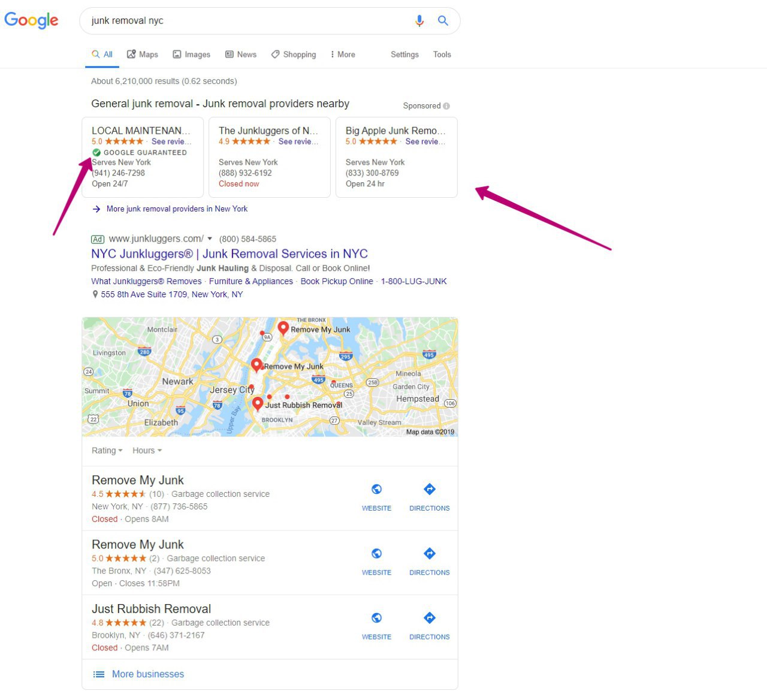Click the More businesses list icon
This screenshot has width=767, height=700.
tap(99, 674)
